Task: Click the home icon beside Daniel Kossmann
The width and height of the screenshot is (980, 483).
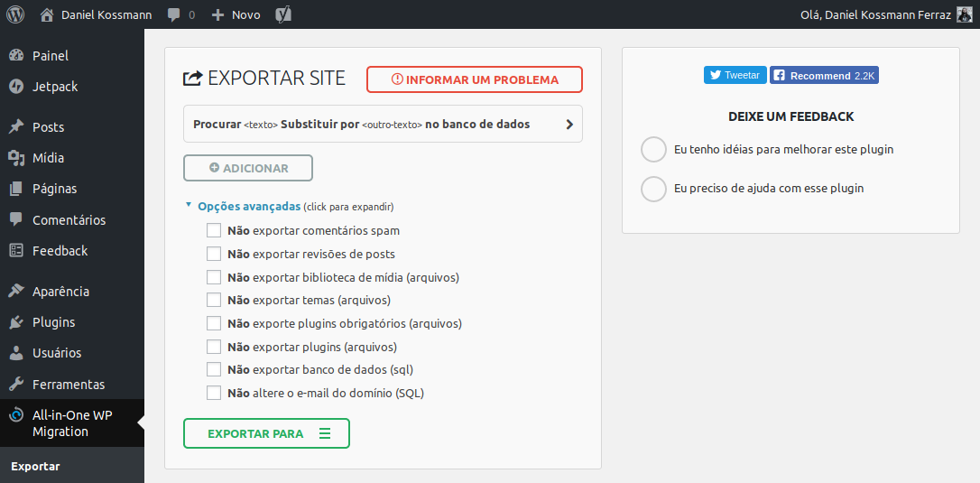Action: coord(47,14)
